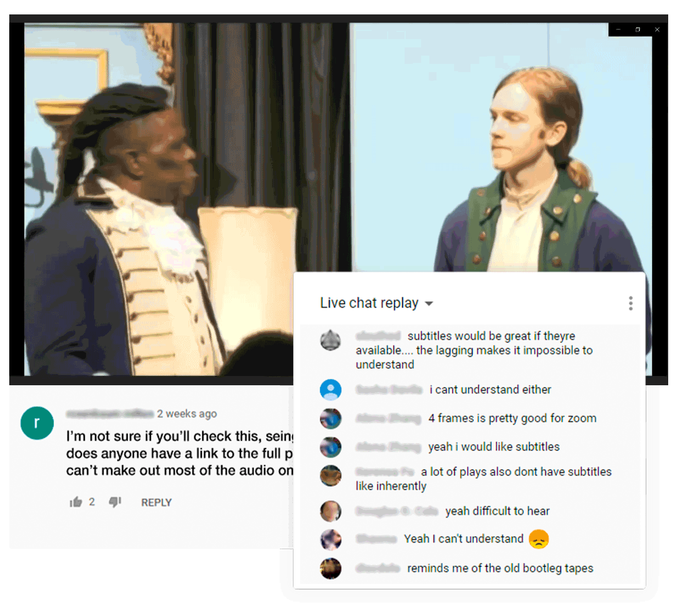Click the 'Live chat replay' title text
The image size is (679, 616).
pos(369,303)
